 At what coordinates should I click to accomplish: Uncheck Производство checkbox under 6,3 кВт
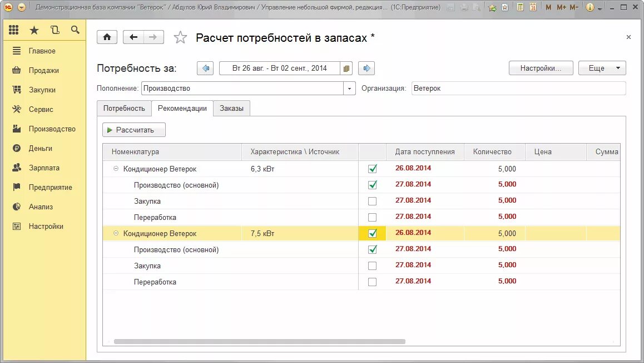(x=372, y=185)
